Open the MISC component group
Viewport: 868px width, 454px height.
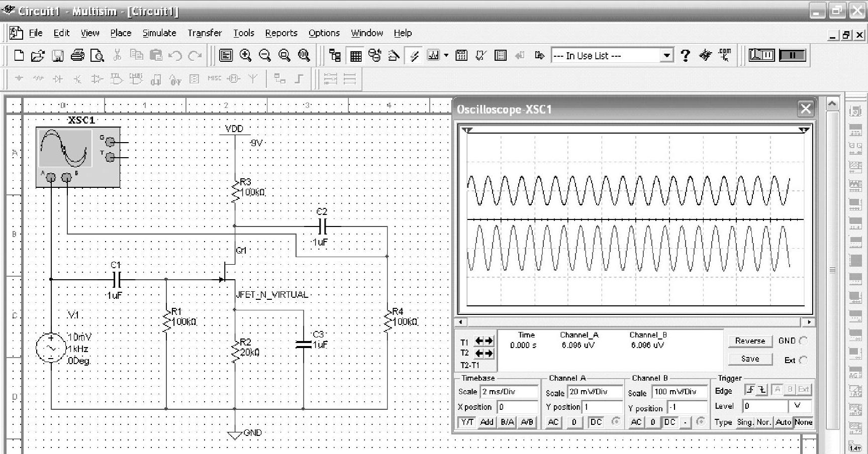[214, 78]
